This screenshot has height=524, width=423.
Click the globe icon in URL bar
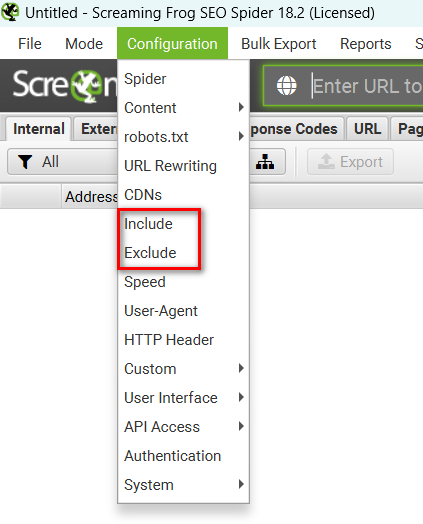(x=286, y=86)
